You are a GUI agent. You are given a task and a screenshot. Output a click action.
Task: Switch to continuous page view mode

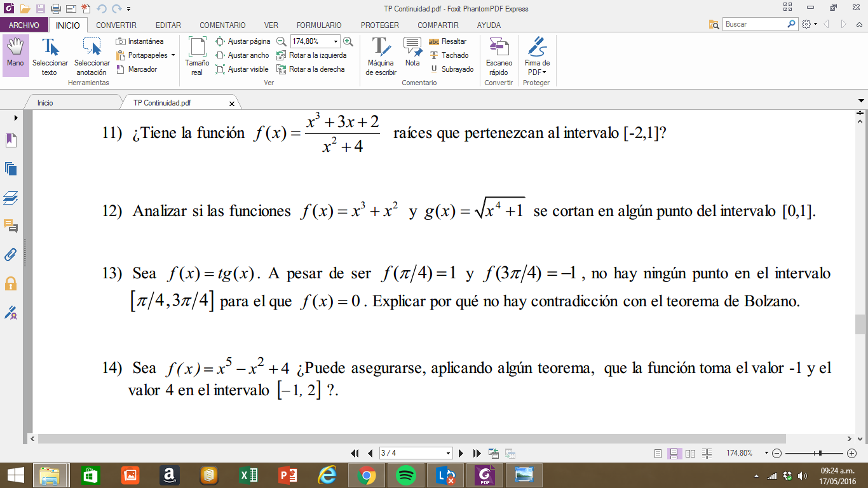tap(674, 454)
